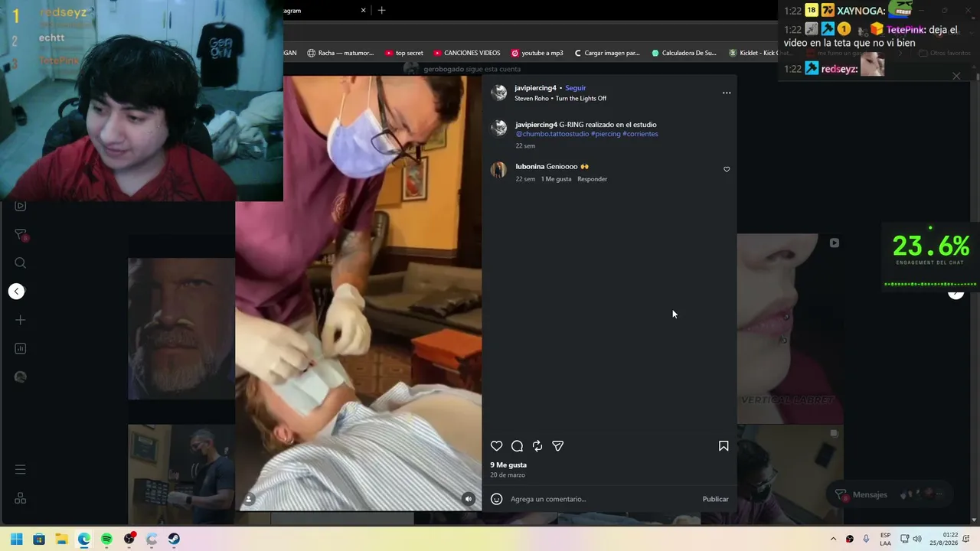
Task: Open the 'CANCIONES VIDEOS' bookmark
Action: (x=466, y=53)
